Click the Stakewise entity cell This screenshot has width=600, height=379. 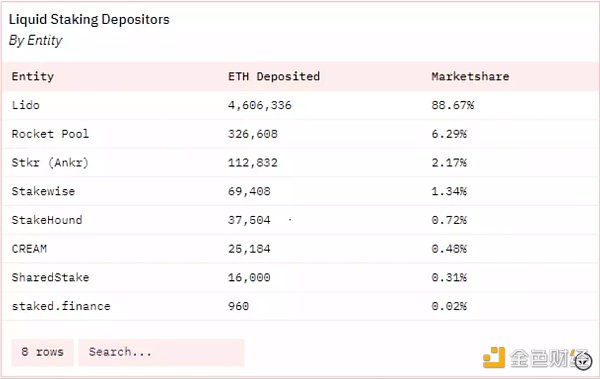click(43, 191)
